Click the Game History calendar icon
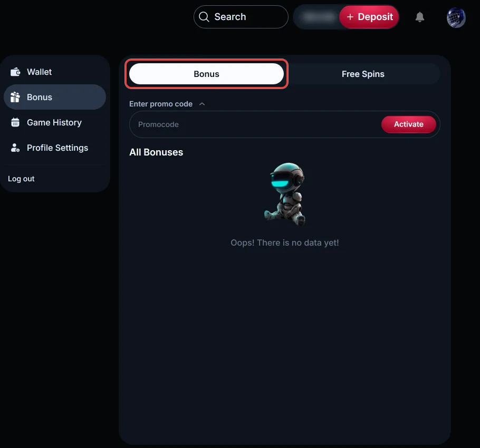Viewport: 480px width, 448px height. click(x=15, y=122)
